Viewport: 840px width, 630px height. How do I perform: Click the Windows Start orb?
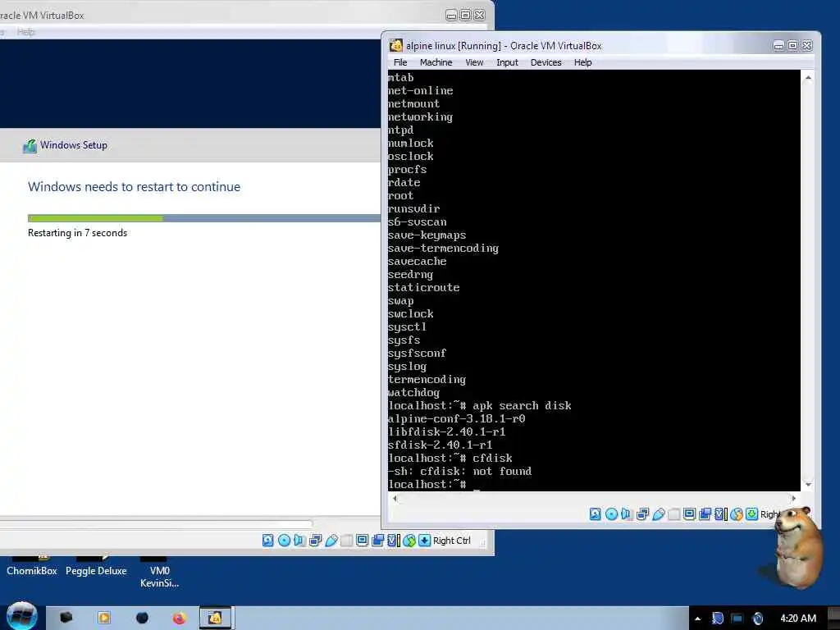22,616
